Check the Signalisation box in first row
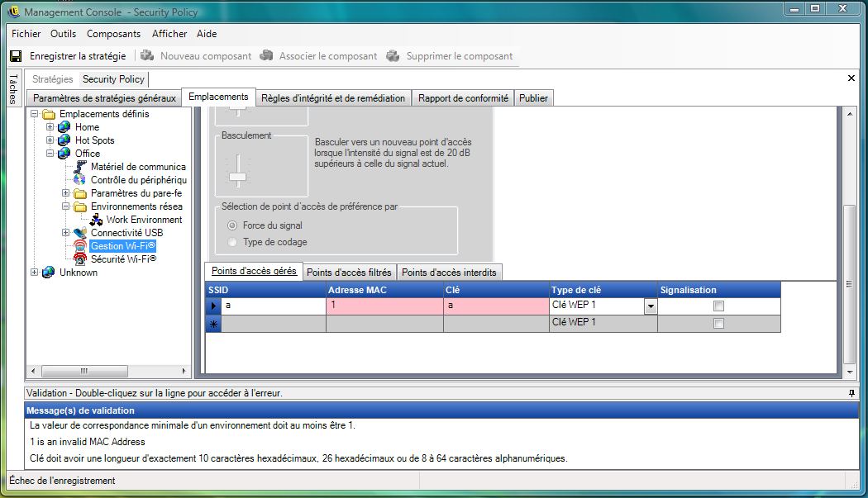868x498 pixels. click(x=718, y=306)
